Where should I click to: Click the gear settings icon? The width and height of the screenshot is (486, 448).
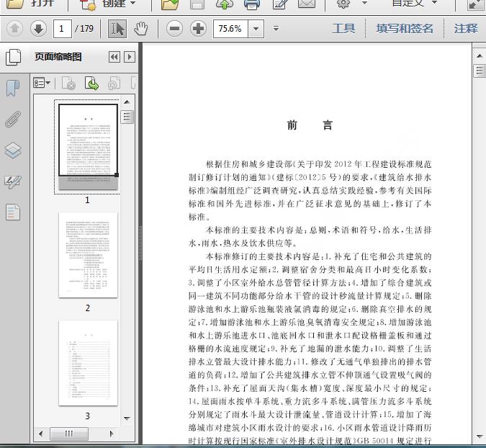pyautogui.click(x=343, y=4)
